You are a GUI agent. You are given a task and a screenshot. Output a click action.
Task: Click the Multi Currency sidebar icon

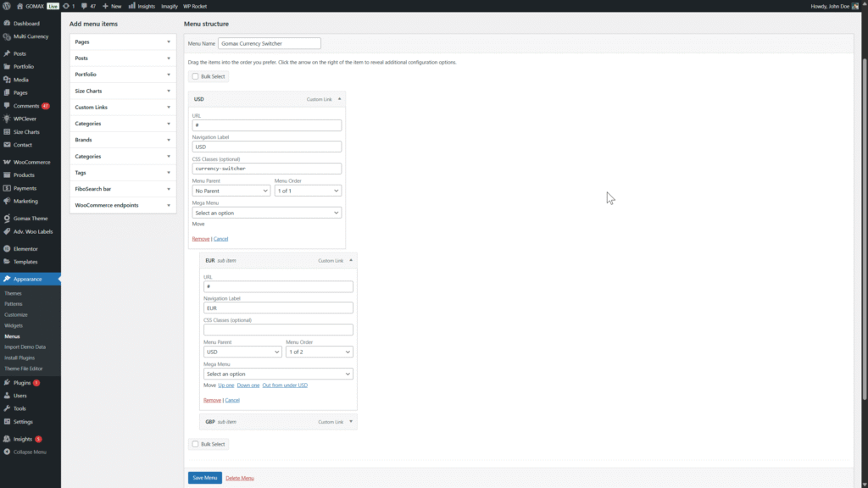[7, 36]
